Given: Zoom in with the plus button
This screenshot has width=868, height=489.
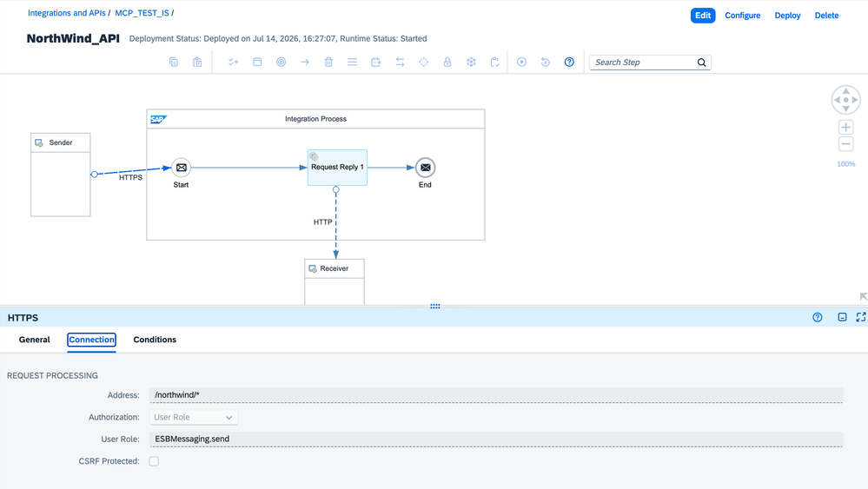Looking at the screenshot, I should pos(846,127).
